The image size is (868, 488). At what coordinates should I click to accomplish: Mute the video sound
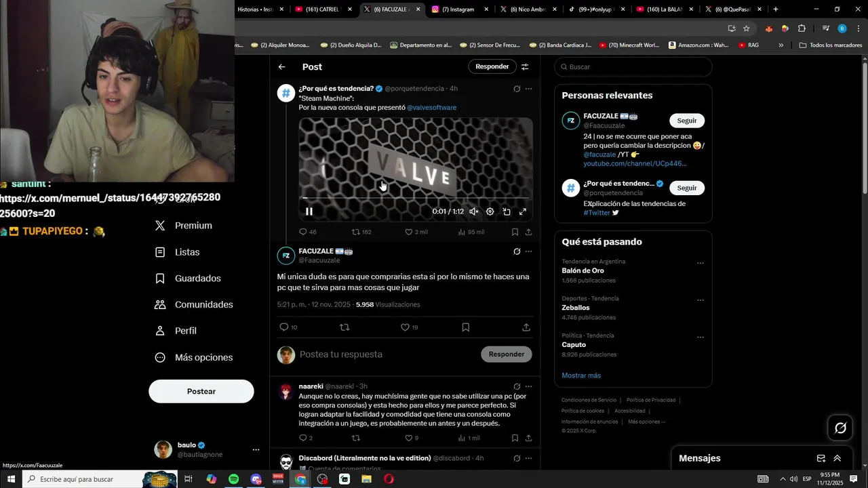pyautogui.click(x=474, y=211)
